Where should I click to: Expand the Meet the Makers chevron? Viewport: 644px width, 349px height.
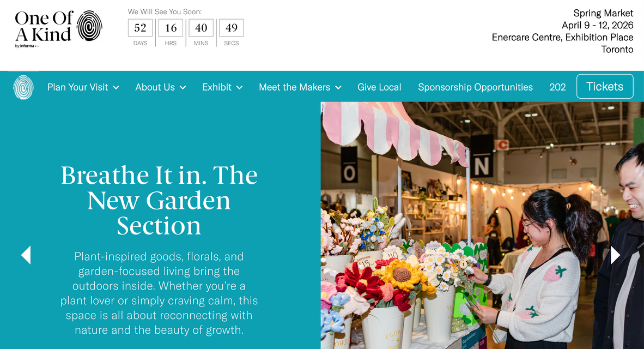click(338, 88)
